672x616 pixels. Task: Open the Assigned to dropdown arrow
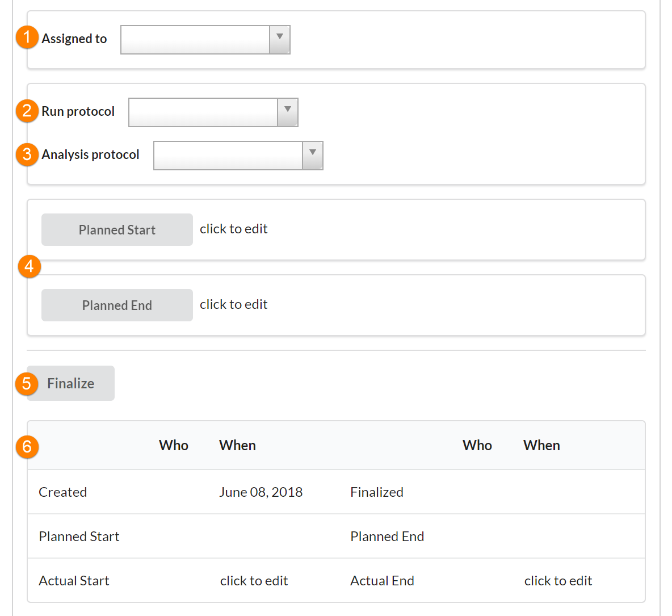pyautogui.click(x=279, y=40)
